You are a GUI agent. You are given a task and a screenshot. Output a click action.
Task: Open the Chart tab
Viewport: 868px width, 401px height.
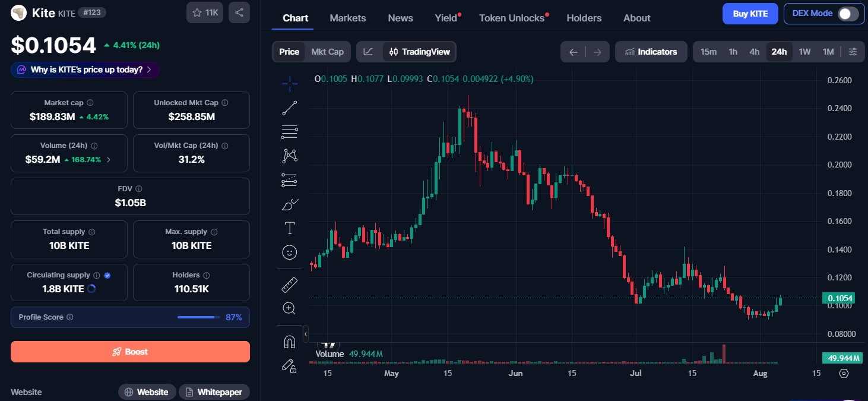tap(296, 18)
